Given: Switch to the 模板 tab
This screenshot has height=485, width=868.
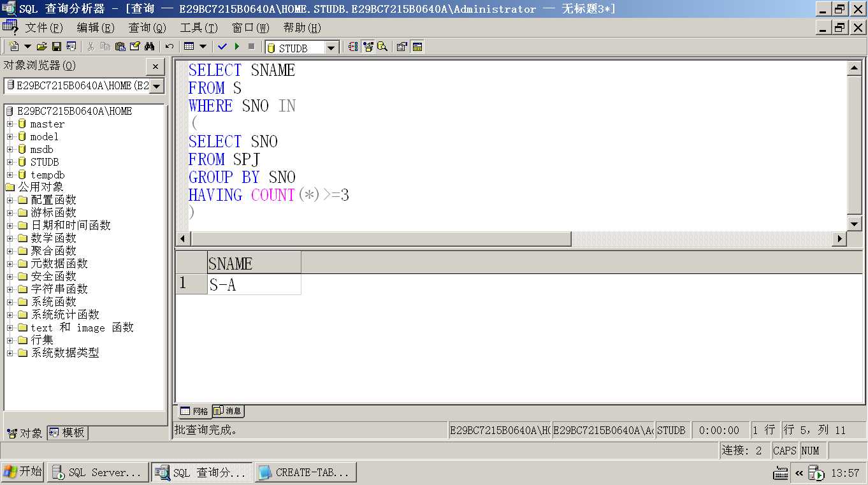Looking at the screenshot, I should [x=67, y=433].
